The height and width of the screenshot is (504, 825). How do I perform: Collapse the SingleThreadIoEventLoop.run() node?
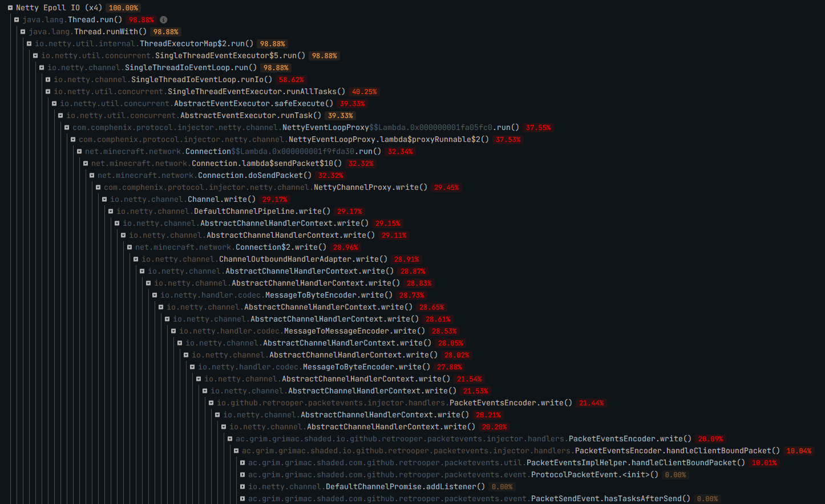[42, 68]
